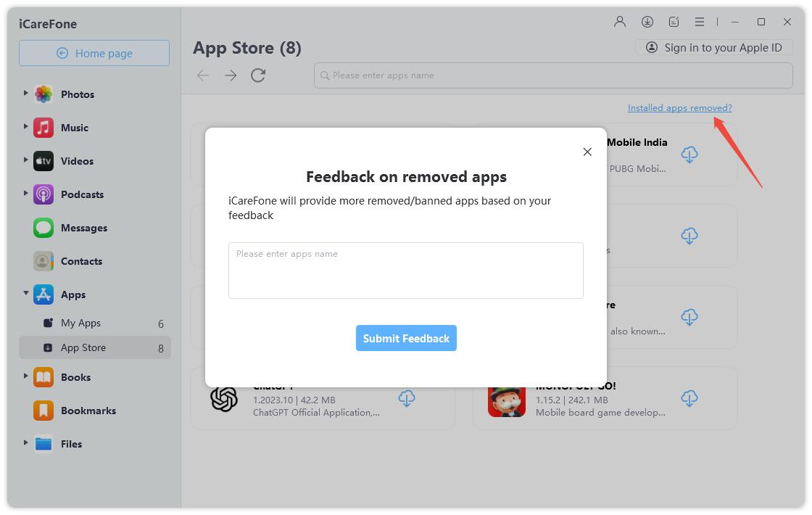Expand the Music sidebar category

pos(26,127)
